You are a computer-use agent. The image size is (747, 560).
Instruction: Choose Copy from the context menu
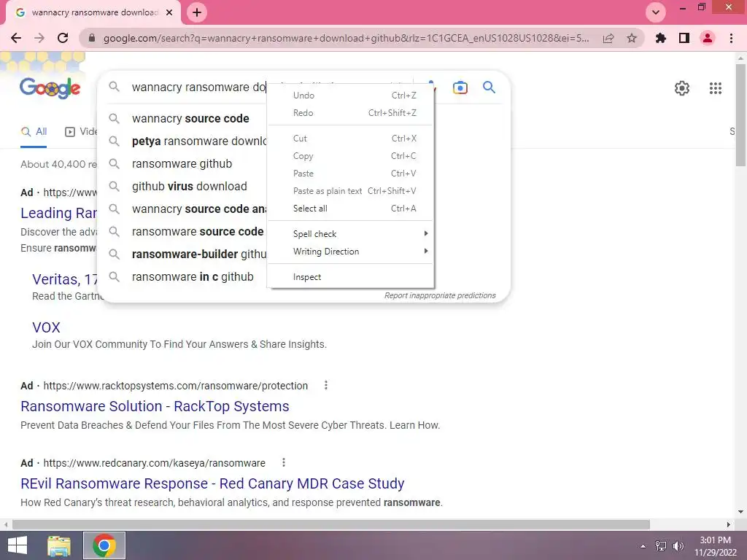pos(351,156)
